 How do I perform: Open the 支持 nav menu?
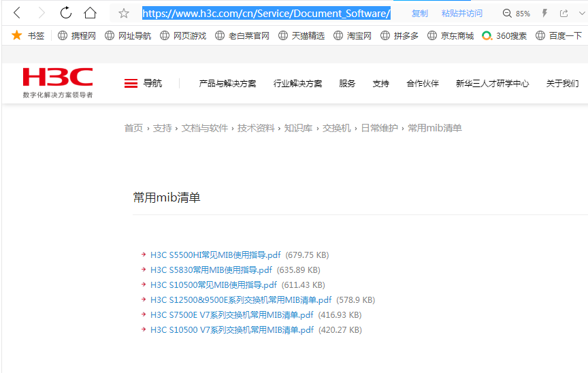[380, 83]
